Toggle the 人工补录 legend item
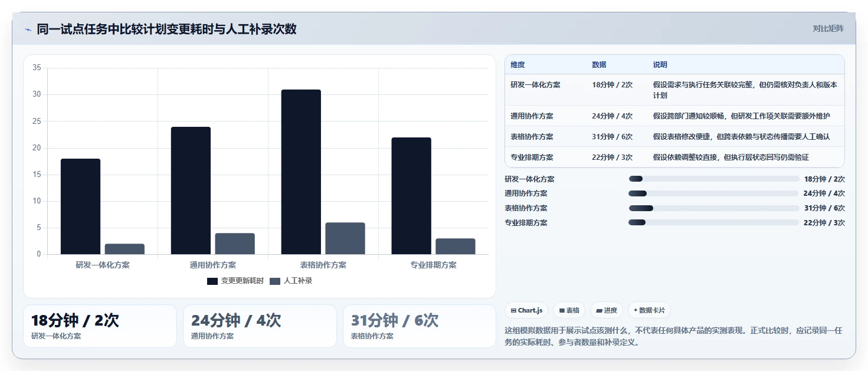Screen dimensions: 868x371 click(x=291, y=281)
